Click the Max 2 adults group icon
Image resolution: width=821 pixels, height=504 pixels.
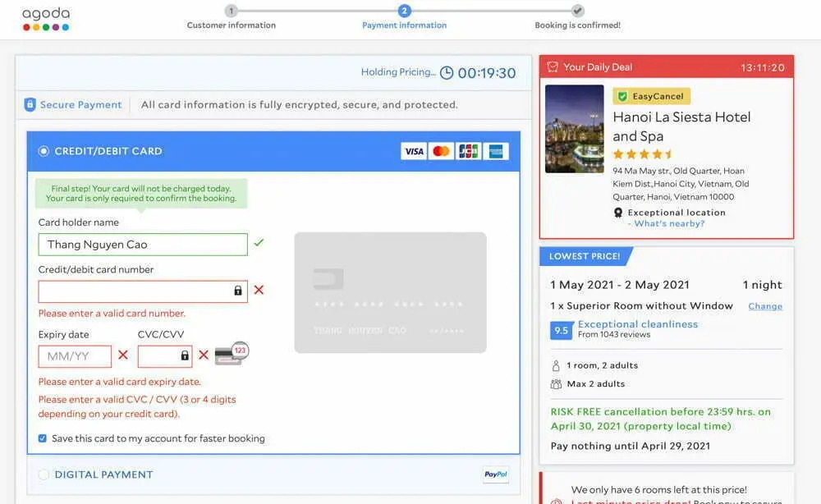coord(556,384)
